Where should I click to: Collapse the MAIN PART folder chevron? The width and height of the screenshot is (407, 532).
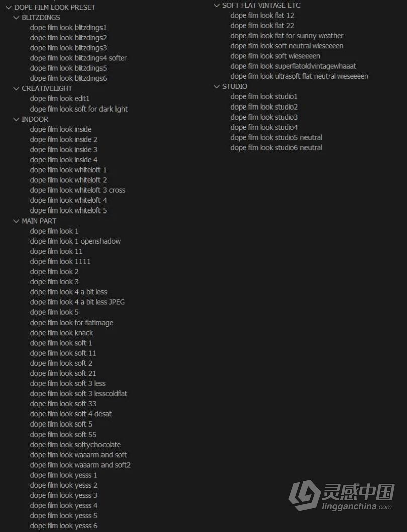16,221
